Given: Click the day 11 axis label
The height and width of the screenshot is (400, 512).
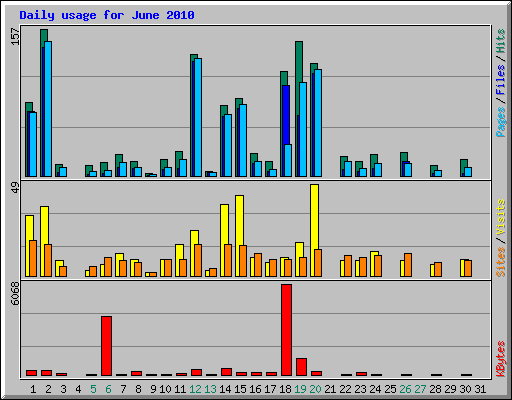Looking at the screenshot, I should (180, 389).
